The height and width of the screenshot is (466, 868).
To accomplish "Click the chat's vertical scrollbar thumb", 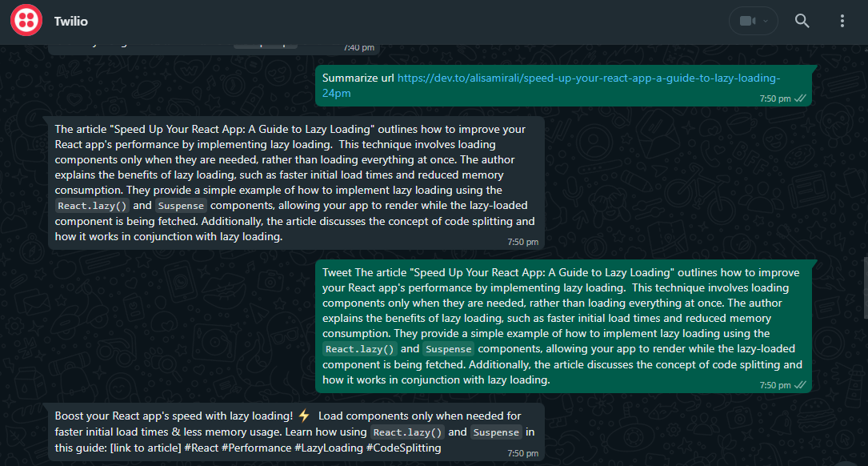I will (x=864, y=287).
